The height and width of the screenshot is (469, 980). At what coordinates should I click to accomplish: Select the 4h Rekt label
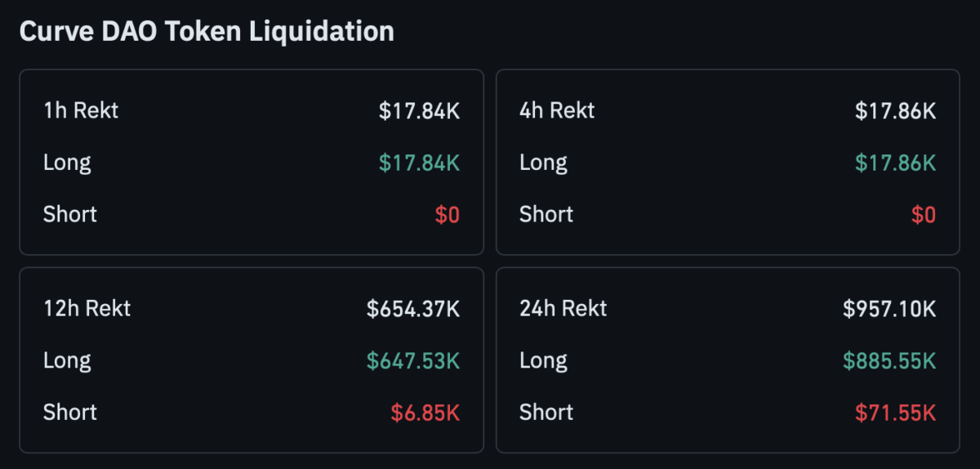click(x=557, y=110)
